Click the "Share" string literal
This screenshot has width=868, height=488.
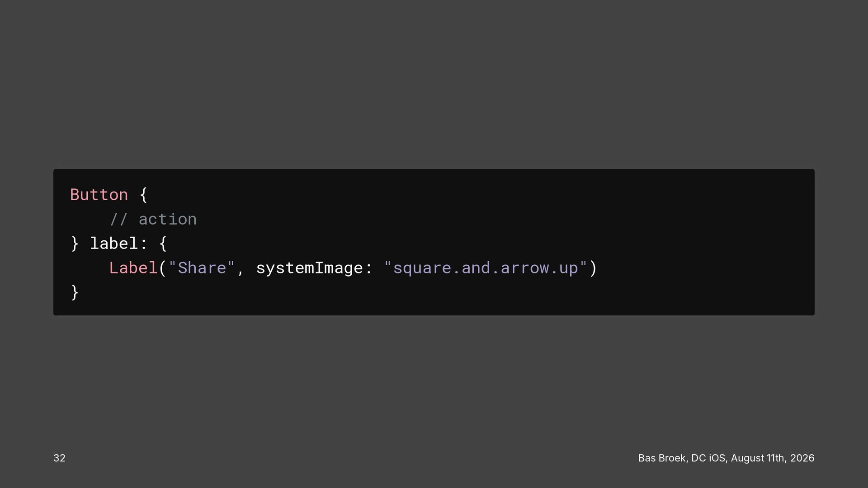[x=202, y=268]
